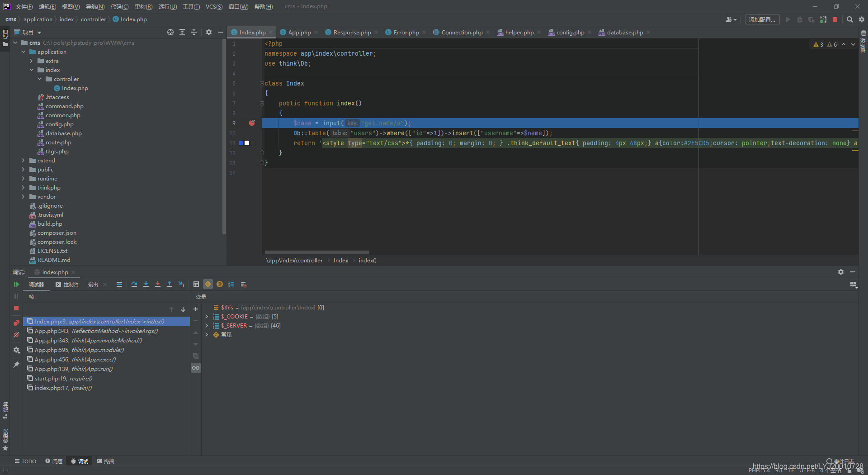Click Show Execution Point icon
This screenshot has height=475, width=868.
119,285
